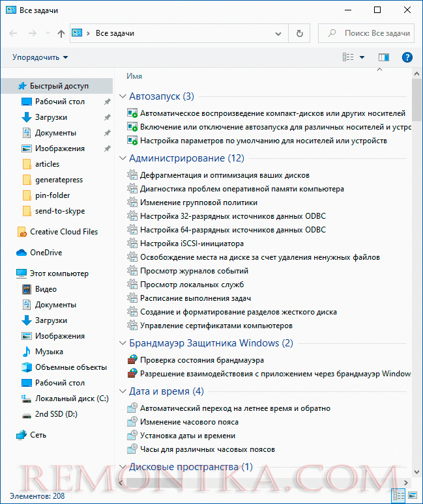Open Creative Cloud Files

tap(64, 232)
